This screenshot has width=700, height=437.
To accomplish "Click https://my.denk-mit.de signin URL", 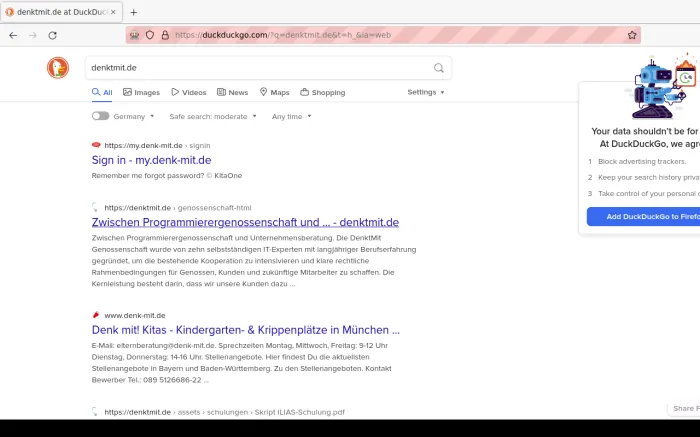I will pyautogui.click(x=157, y=146).
